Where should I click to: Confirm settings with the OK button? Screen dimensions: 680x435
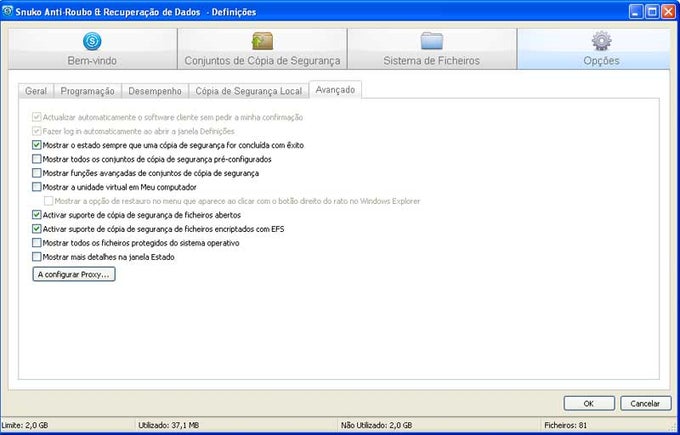tap(589, 403)
